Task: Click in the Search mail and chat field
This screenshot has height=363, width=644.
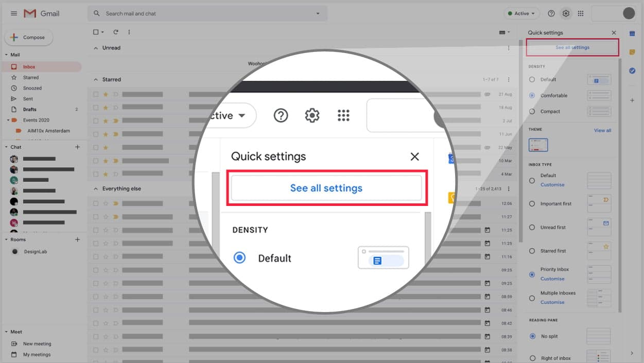Action: click(x=206, y=13)
